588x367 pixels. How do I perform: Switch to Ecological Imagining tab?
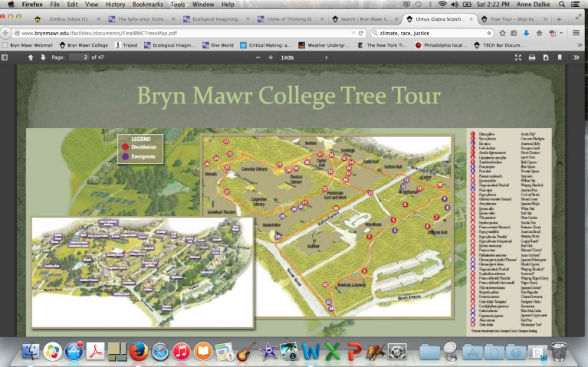217,18
